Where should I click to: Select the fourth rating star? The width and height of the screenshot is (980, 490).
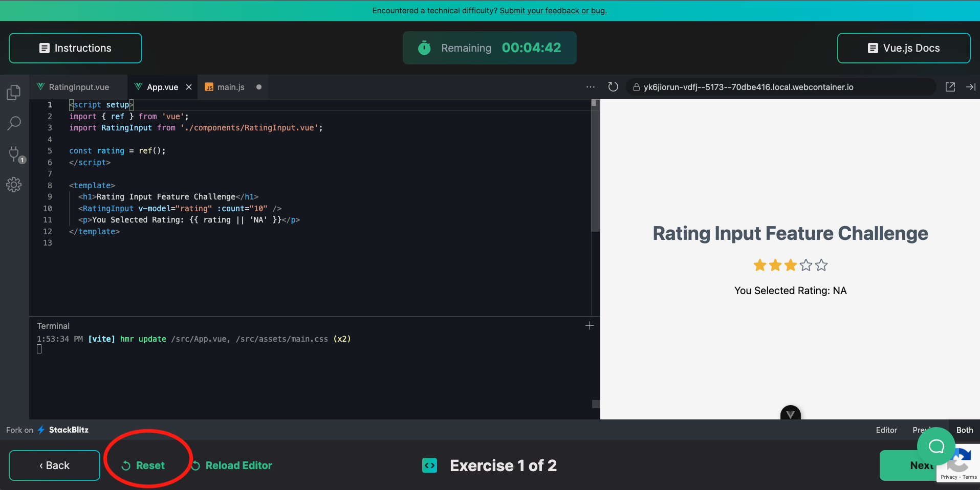[806, 265]
